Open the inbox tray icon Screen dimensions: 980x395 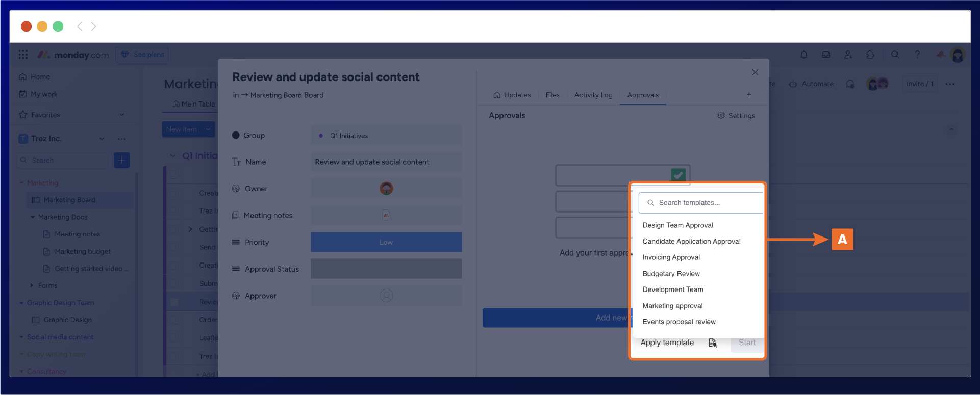(825, 55)
